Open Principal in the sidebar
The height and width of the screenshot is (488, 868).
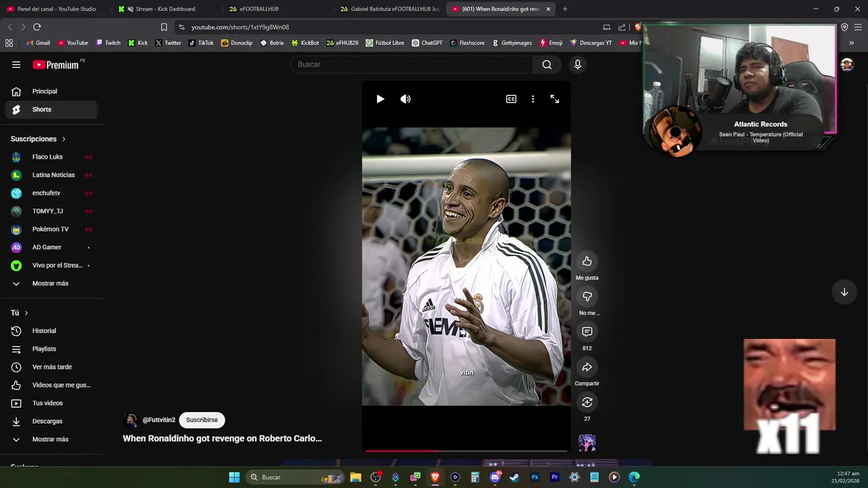click(52, 91)
